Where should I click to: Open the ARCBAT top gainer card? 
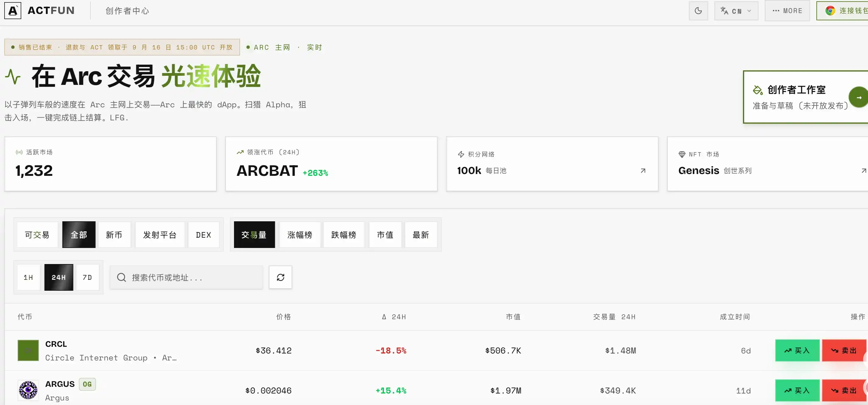(331, 164)
